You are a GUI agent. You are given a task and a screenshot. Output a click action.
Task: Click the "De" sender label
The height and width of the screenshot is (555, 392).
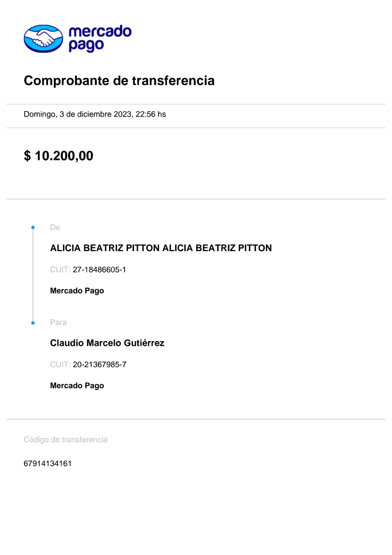click(55, 228)
